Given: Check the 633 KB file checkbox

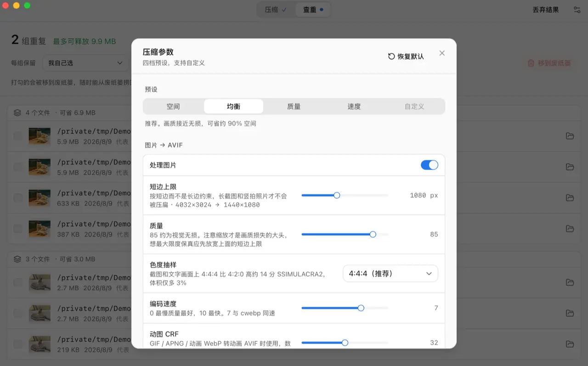Looking at the screenshot, I should click(17, 198).
